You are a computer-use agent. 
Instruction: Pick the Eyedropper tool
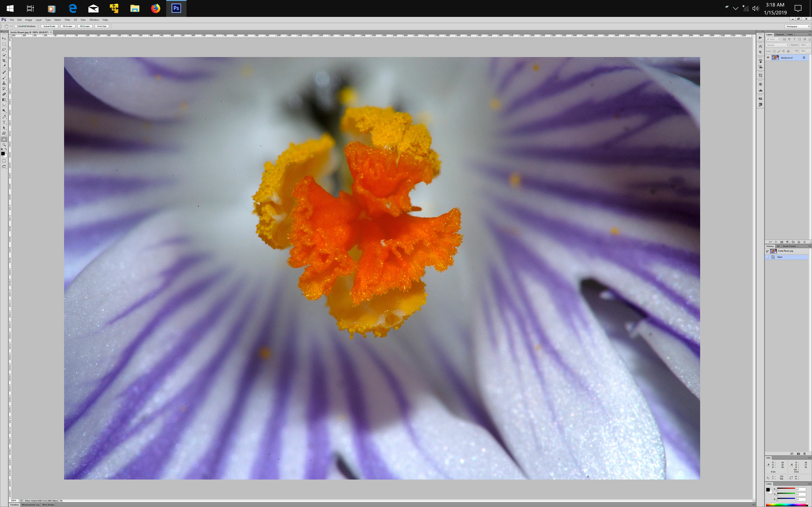4,66
